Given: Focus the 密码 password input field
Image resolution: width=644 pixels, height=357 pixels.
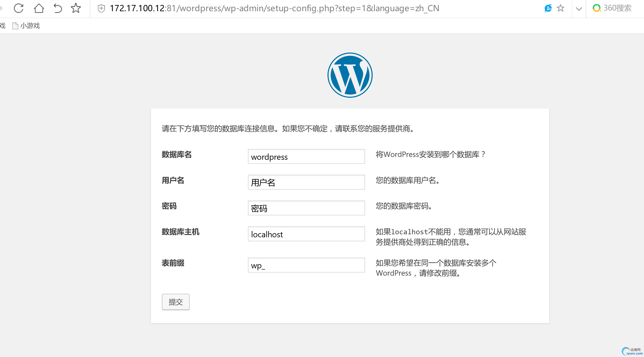Looking at the screenshot, I should [x=306, y=208].
